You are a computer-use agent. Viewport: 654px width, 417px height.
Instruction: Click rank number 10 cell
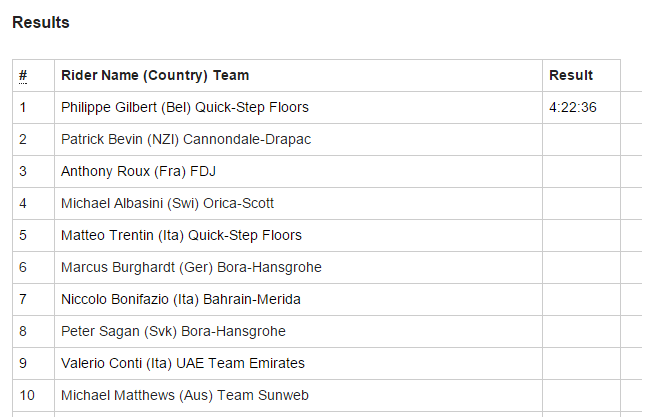click(26, 395)
